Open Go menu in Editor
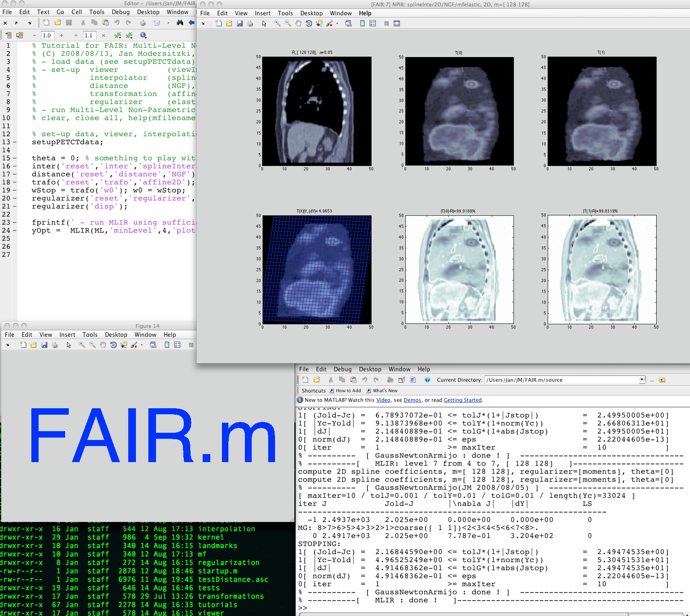Viewport: 690px width, 616px height. (60, 12)
